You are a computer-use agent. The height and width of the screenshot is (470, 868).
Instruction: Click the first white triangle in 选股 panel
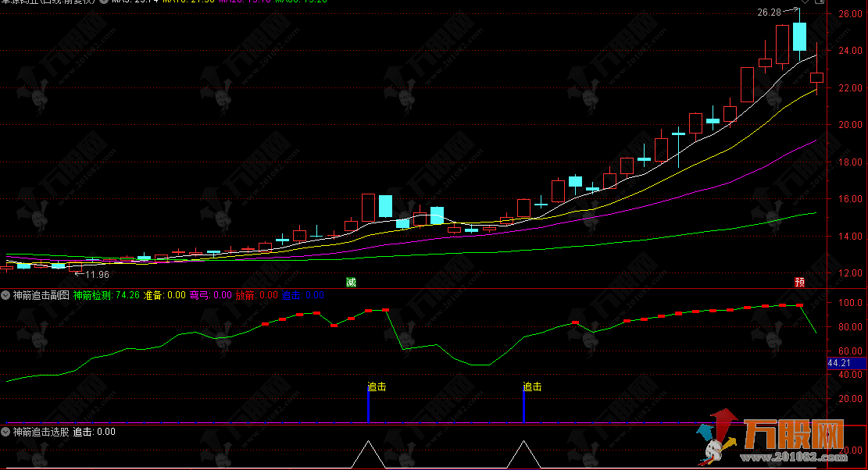click(368, 454)
